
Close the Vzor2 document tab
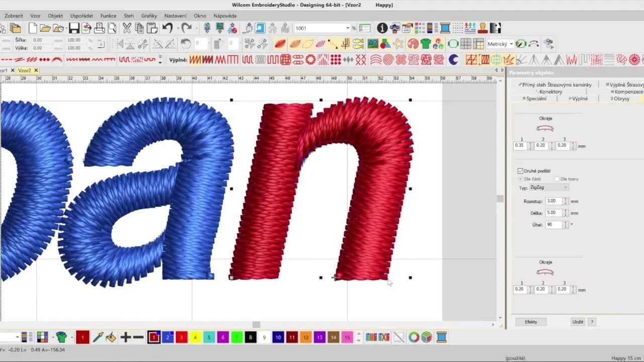point(36,70)
